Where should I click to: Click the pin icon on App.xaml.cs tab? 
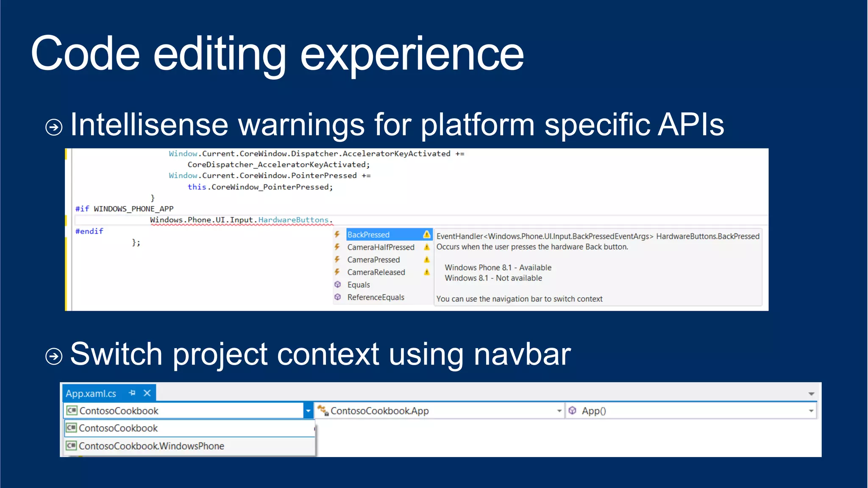132,393
